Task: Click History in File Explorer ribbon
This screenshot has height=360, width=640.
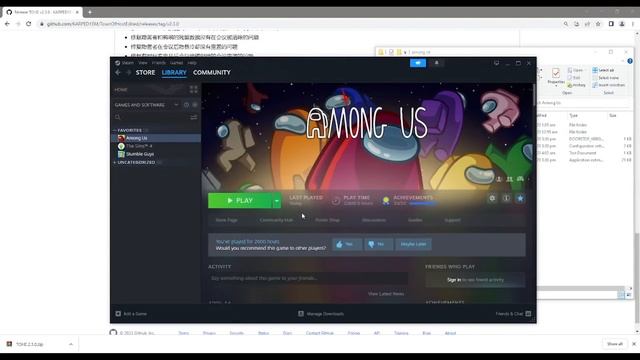Action: pos(576,85)
